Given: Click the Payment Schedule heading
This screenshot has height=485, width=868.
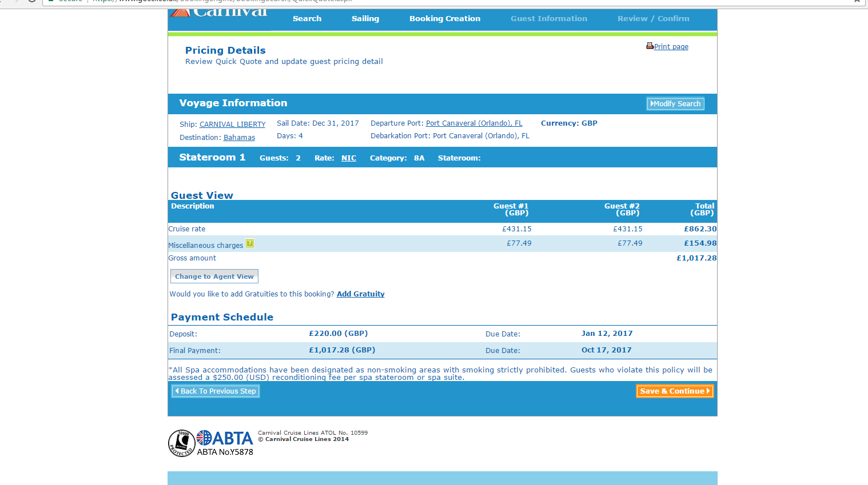Looking at the screenshot, I should (x=222, y=317).
